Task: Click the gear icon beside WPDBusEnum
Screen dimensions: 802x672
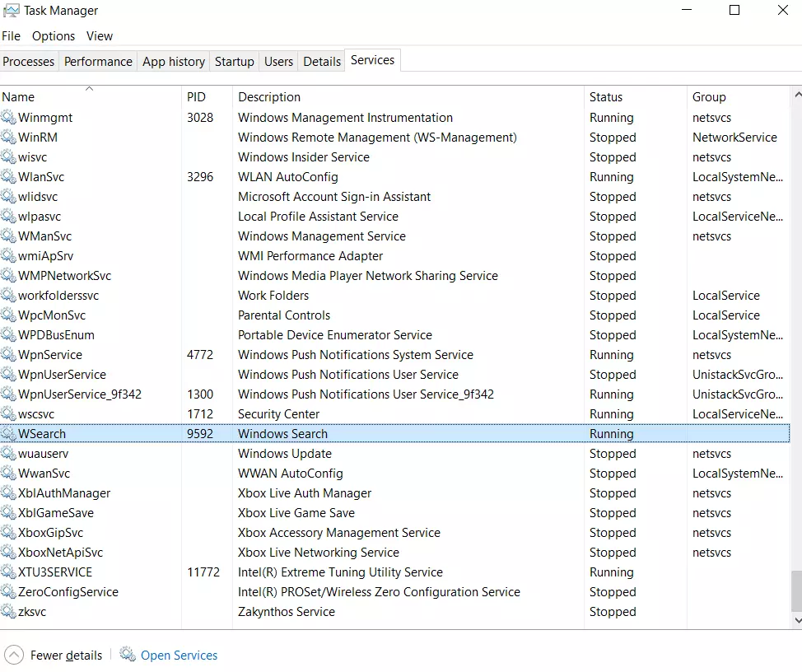Action: click(x=8, y=335)
